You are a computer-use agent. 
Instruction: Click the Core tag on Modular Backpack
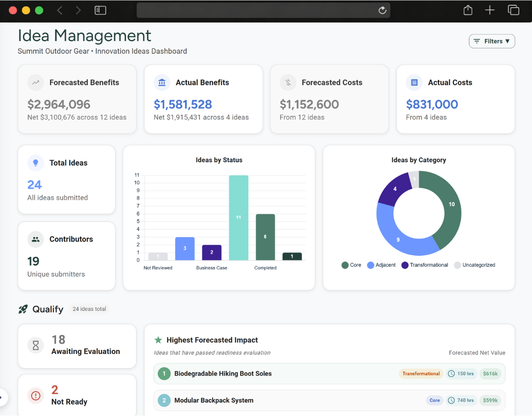click(434, 400)
